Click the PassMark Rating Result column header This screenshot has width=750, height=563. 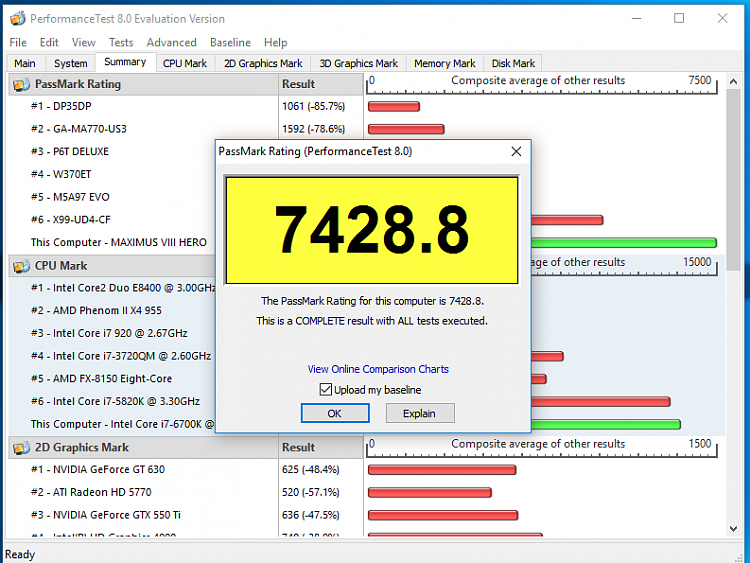click(x=321, y=85)
